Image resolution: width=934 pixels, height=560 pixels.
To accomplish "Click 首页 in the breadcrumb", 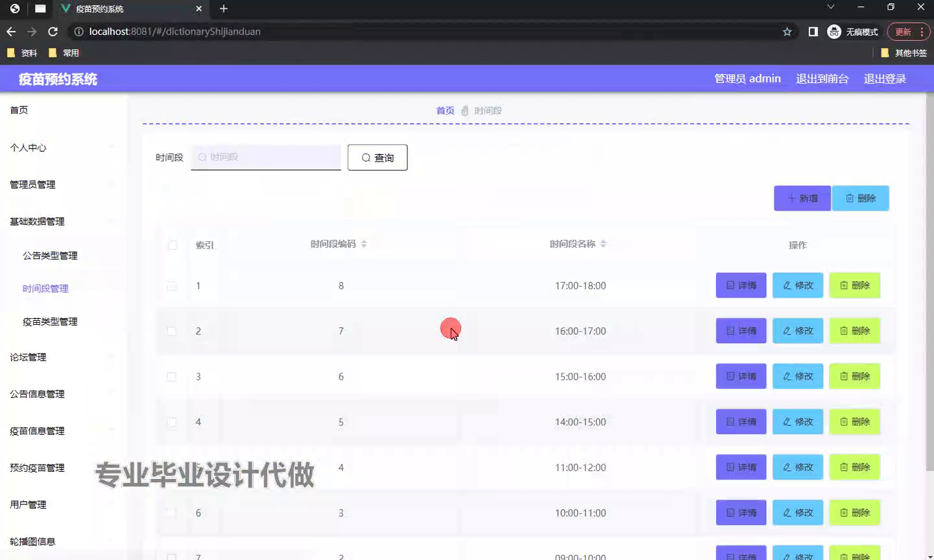I will tap(445, 111).
